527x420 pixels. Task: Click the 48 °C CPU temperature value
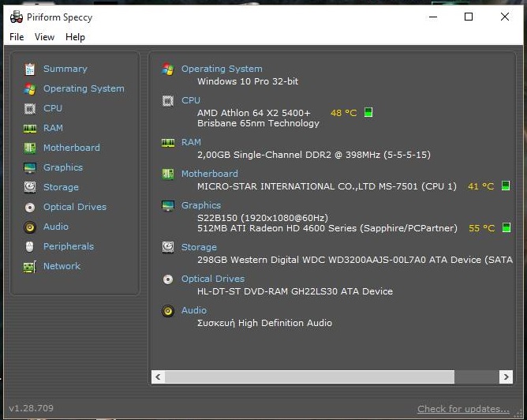tap(343, 113)
